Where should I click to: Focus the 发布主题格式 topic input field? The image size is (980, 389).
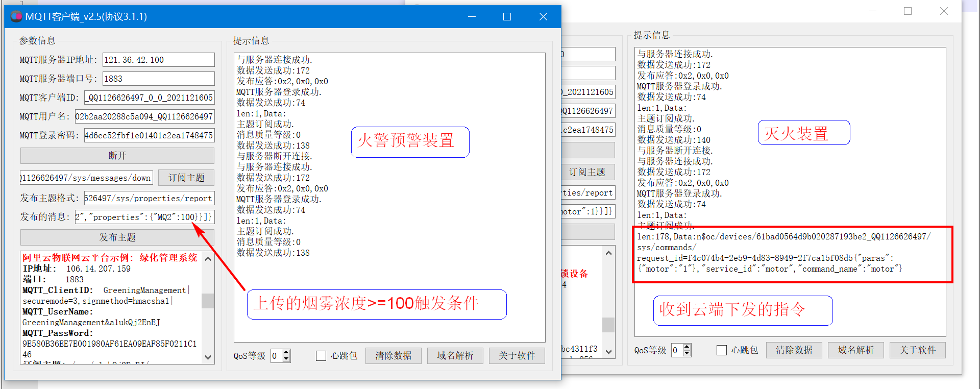(x=149, y=198)
